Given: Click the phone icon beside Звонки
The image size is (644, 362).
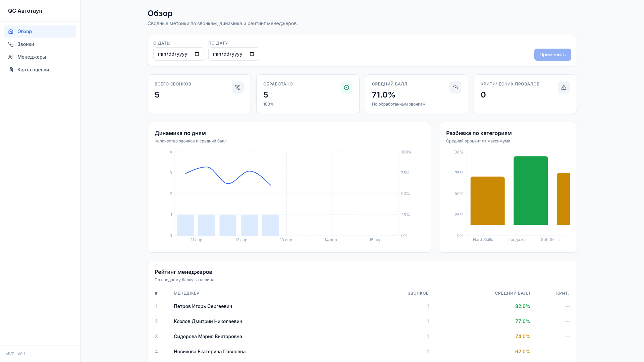Looking at the screenshot, I should pyautogui.click(x=11, y=44).
